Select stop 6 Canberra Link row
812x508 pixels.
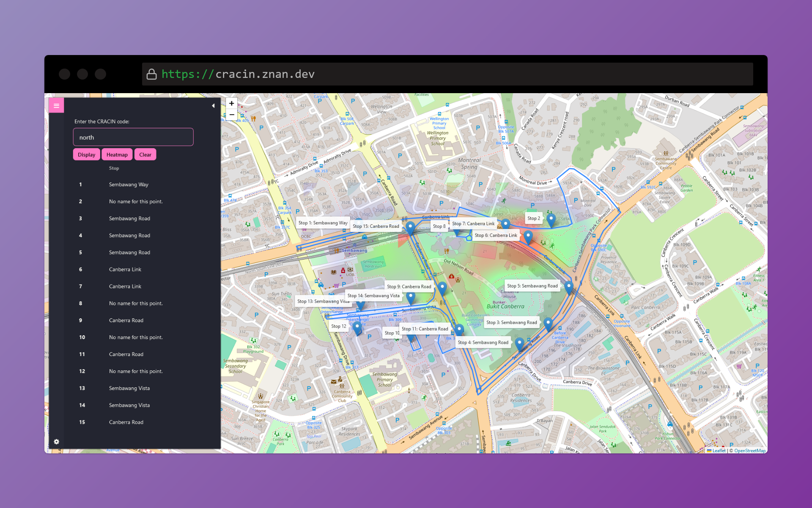tap(125, 269)
